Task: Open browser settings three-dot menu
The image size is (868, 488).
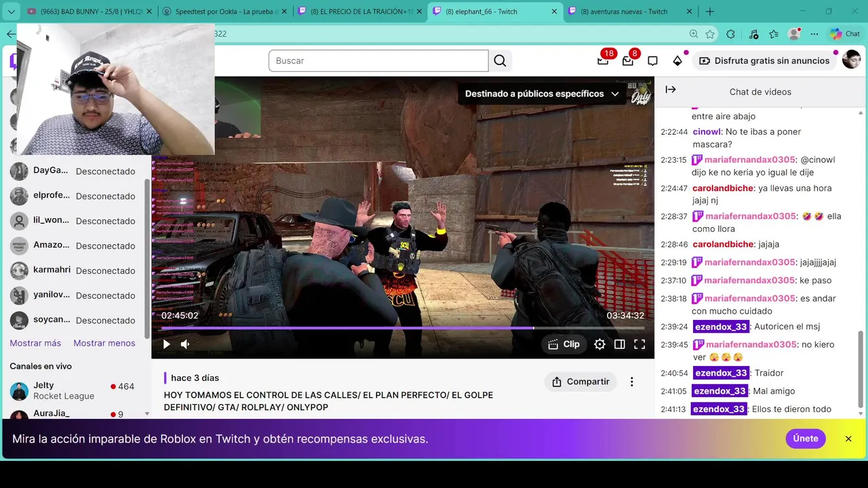Action: (x=814, y=34)
